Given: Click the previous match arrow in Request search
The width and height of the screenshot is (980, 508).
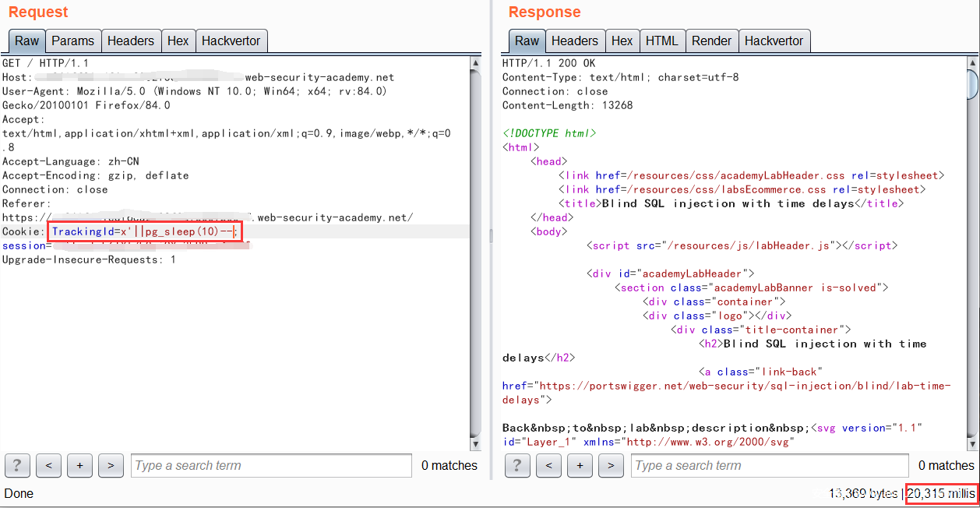Looking at the screenshot, I should coord(48,465).
